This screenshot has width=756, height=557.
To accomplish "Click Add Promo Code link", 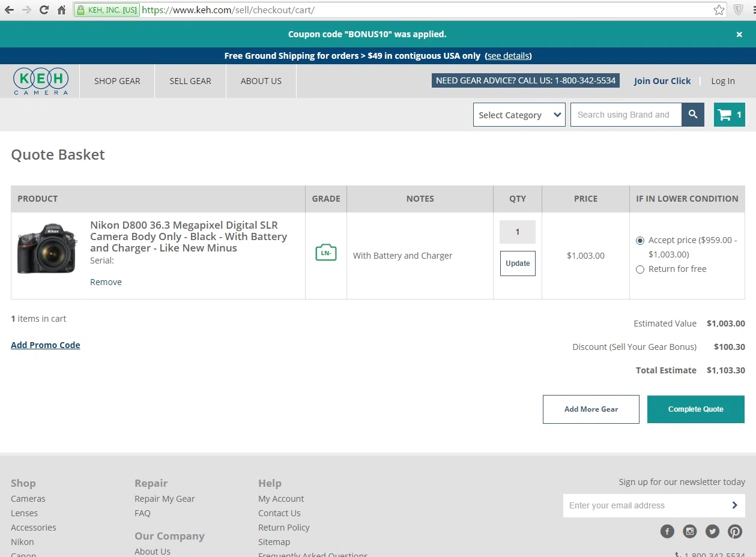I will coord(46,345).
